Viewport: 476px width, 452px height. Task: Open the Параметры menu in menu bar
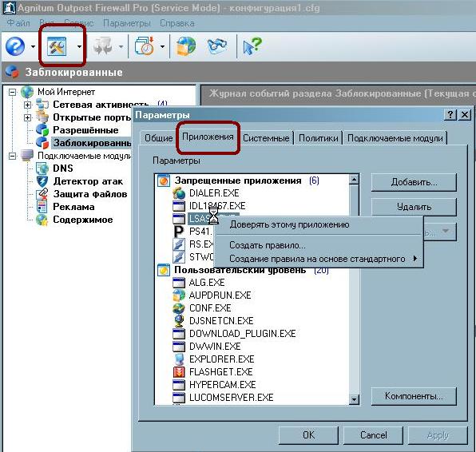[127, 23]
